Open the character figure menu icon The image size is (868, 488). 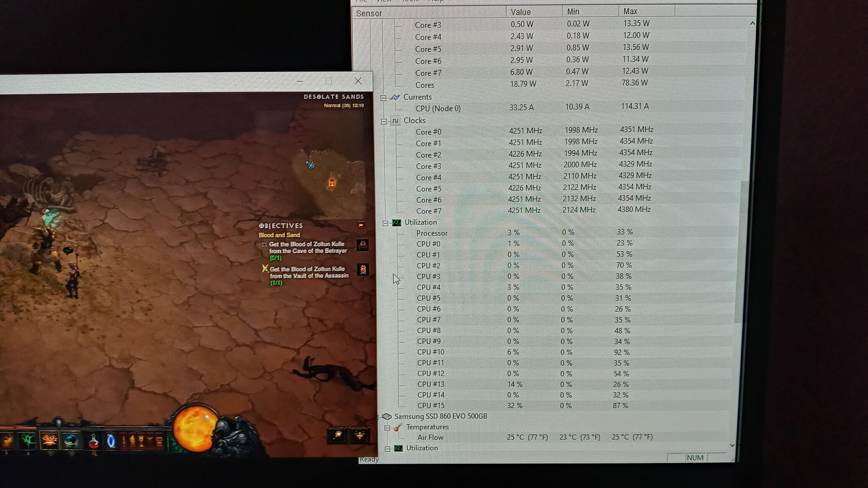click(x=132, y=442)
